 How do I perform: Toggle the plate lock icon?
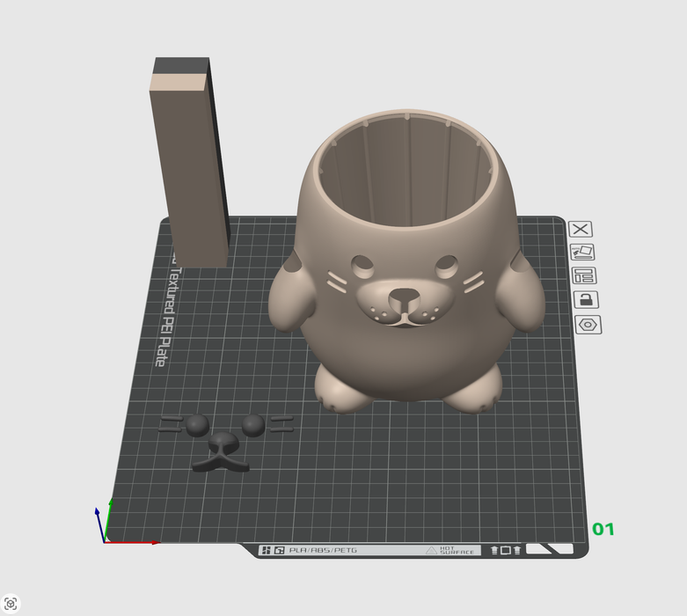point(581,300)
